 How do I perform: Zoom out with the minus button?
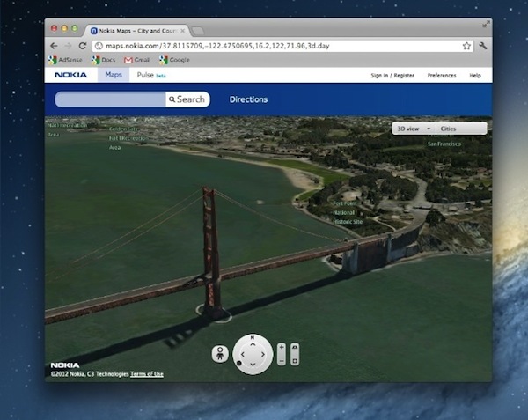[x=282, y=361]
